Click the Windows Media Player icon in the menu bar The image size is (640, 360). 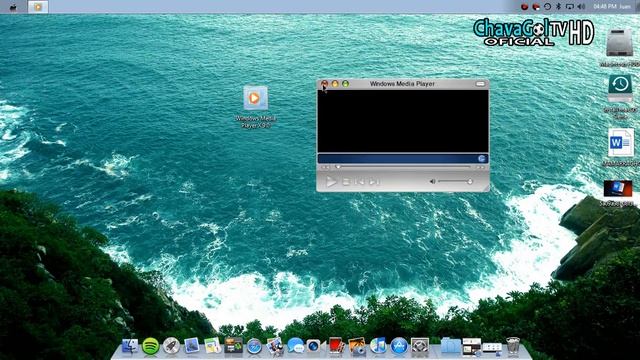tap(38, 7)
